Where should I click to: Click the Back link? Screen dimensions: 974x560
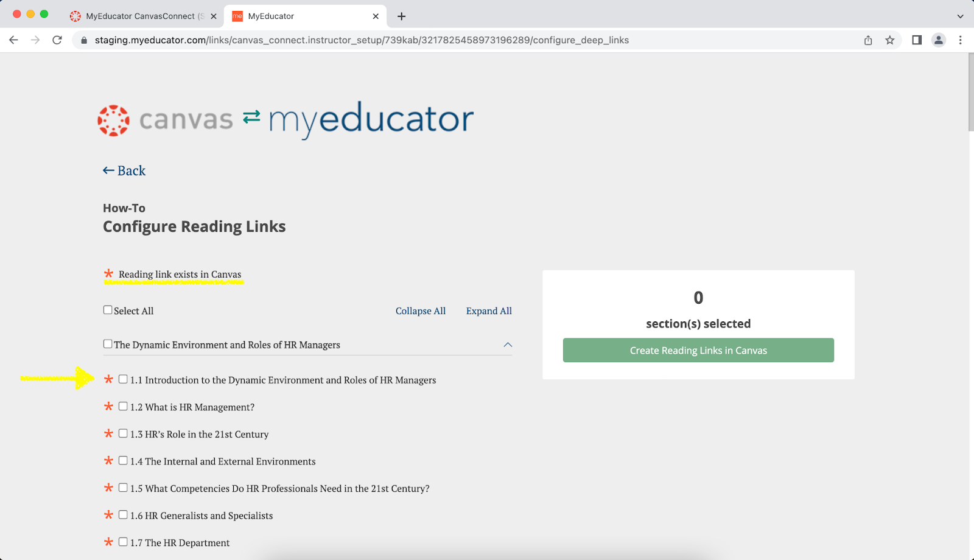124,171
